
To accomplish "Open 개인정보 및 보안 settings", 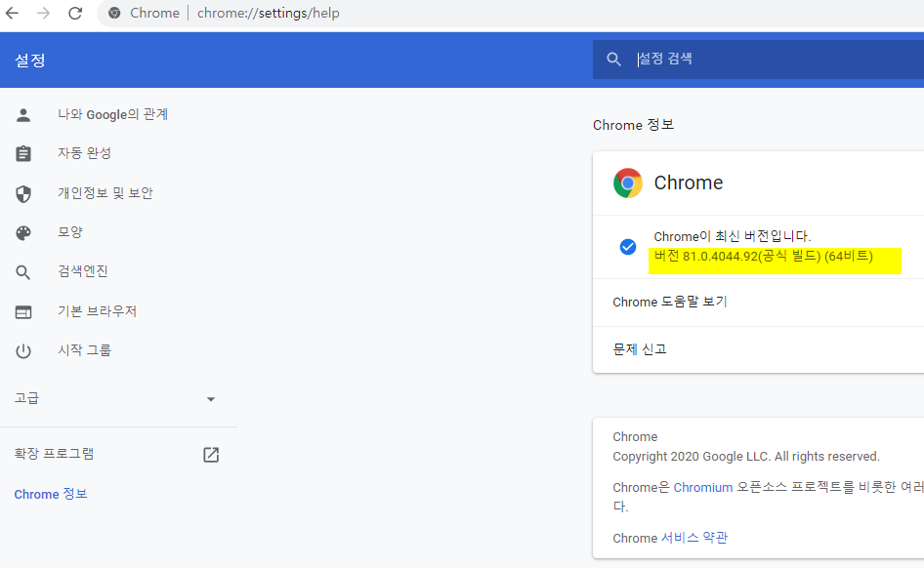I will 105,193.
